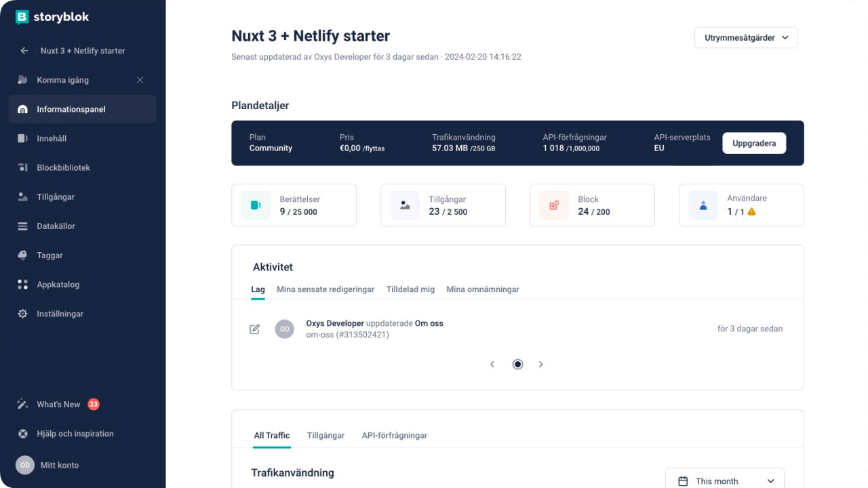Open the Appkatalog

tap(56, 284)
